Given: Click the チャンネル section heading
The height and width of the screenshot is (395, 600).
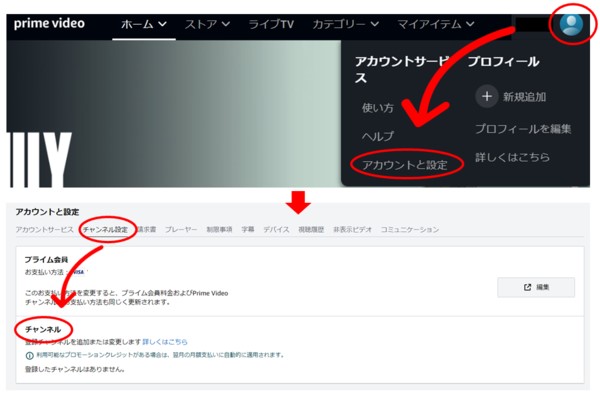Looking at the screenshot, I should 43,329.
